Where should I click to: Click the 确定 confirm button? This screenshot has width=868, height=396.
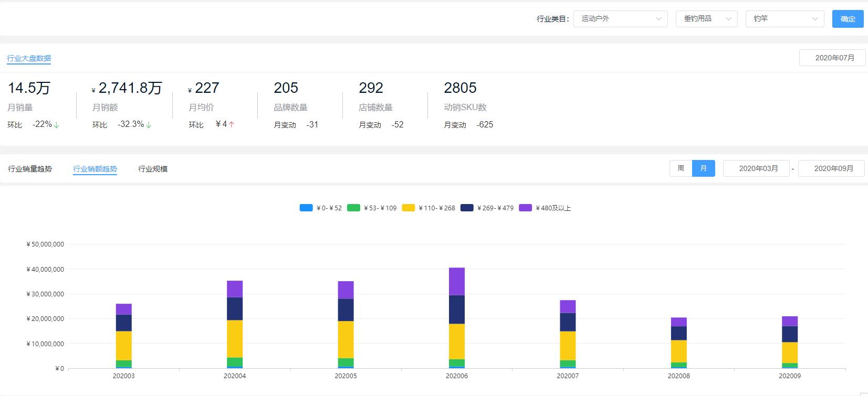click(x=848, y=19)
